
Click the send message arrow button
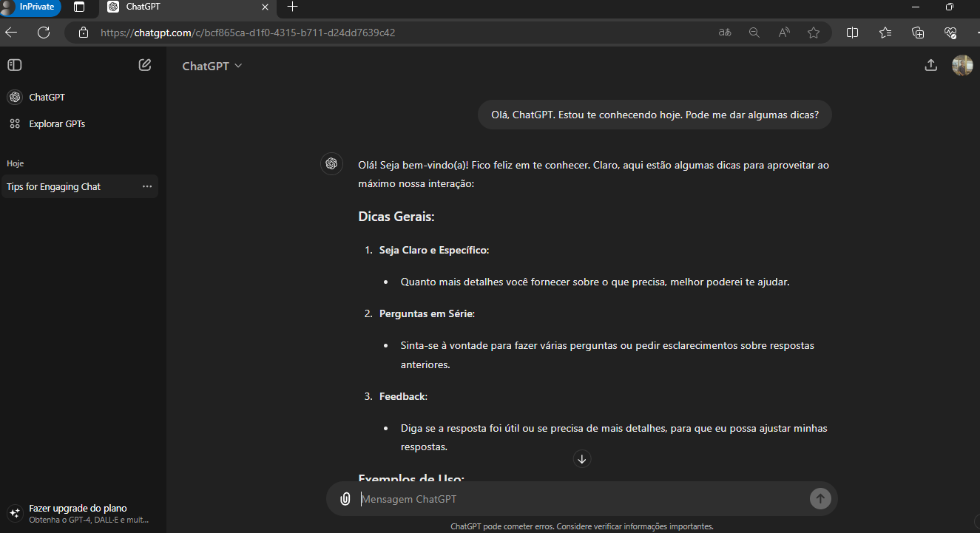pyautogui.click(x=820, y=499)
